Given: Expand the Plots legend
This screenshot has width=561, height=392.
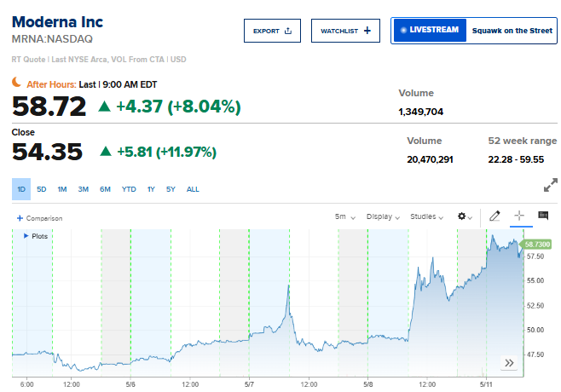Looking at the screenshot, I should coord(36,236).
